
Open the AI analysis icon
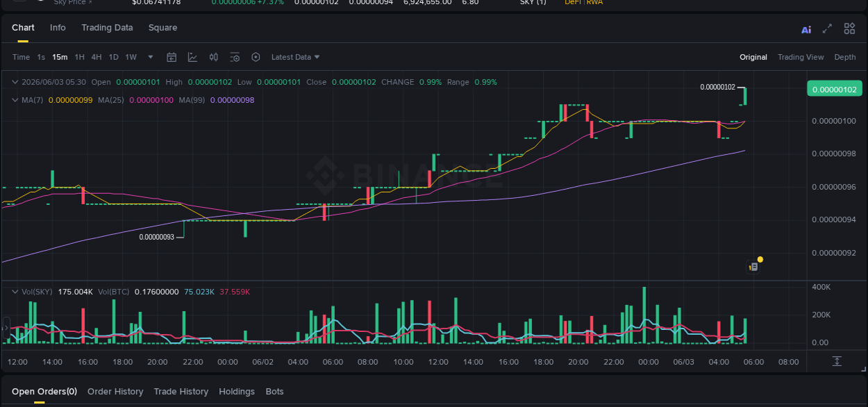click(x=806, y=29)
